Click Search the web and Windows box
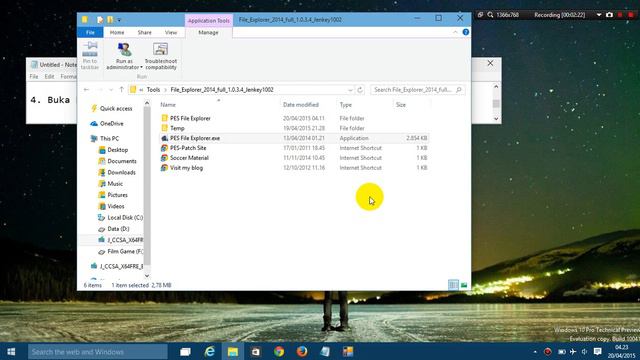Image resolution: width=640 pixels, height=360 pixels. click(98, 352)
